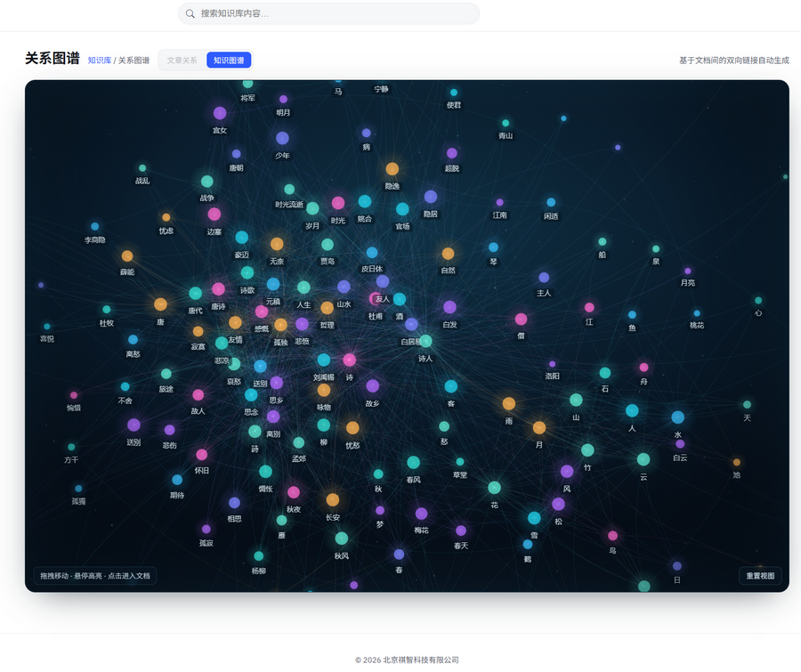801x672 pixels.
Task: Click the search magnifier icon
Action: tap(190, 14)
